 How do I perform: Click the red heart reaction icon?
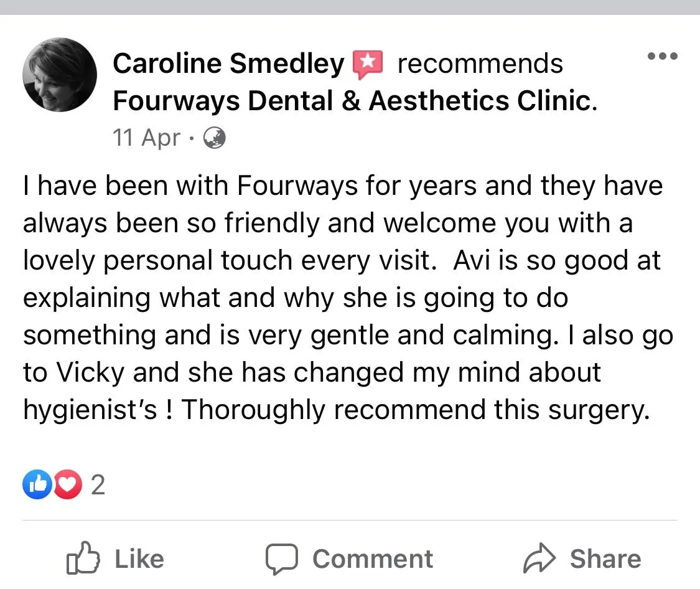(x=68, y=484)
